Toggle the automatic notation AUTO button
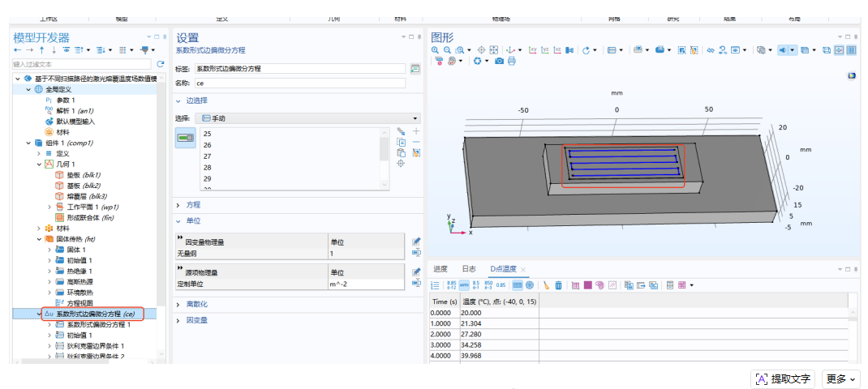 (464, 285)
